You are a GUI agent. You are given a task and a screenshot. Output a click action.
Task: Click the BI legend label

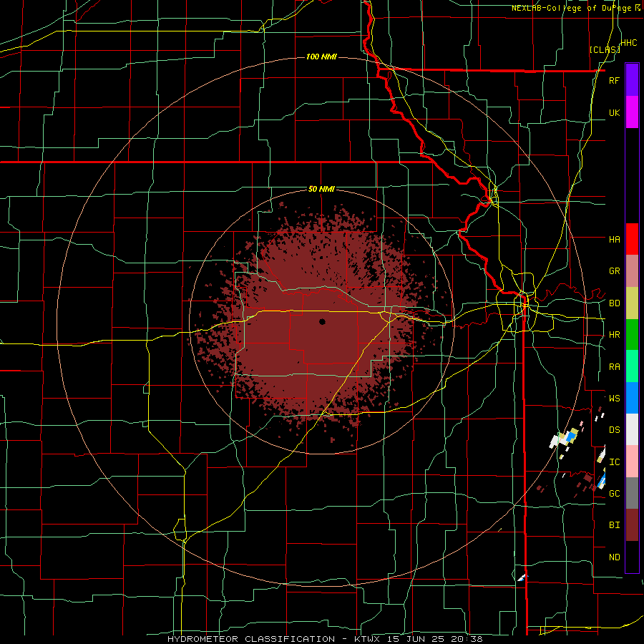coord(614,525)
